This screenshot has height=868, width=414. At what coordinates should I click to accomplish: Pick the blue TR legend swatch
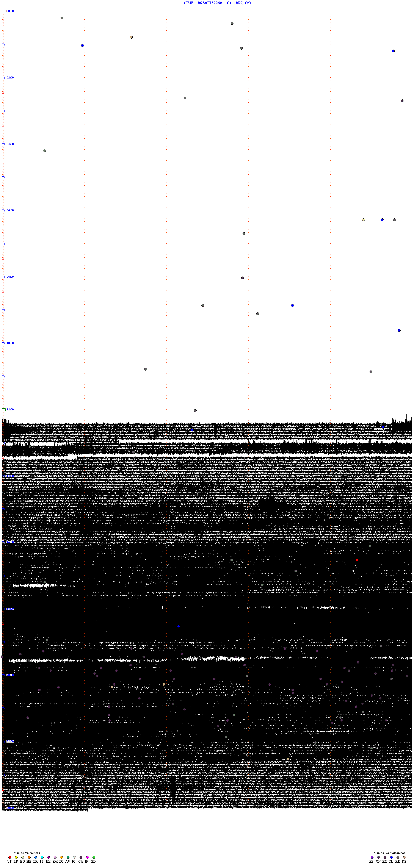[x=36, y=858]
